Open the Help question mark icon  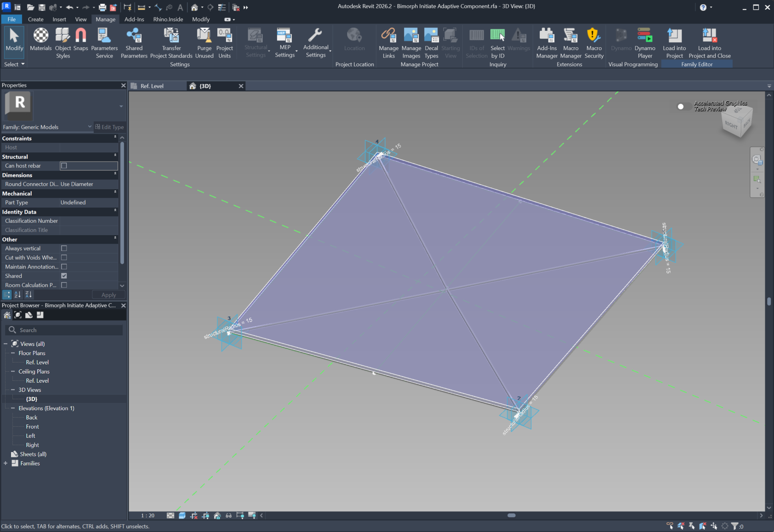[703, 7]
